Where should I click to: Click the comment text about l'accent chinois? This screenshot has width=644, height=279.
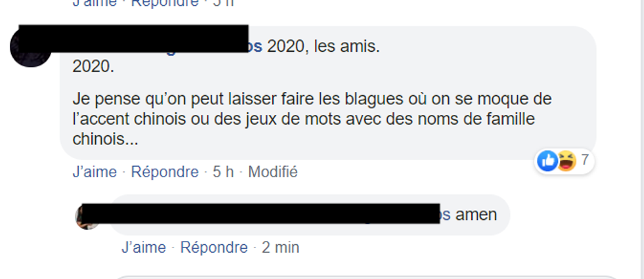pos(311,119)
